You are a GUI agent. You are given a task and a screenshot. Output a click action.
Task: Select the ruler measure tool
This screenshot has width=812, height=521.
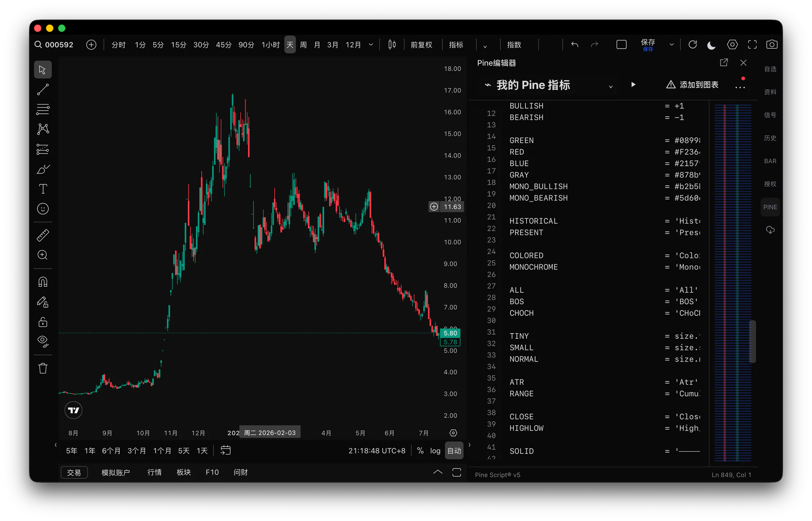coord(43,235)
